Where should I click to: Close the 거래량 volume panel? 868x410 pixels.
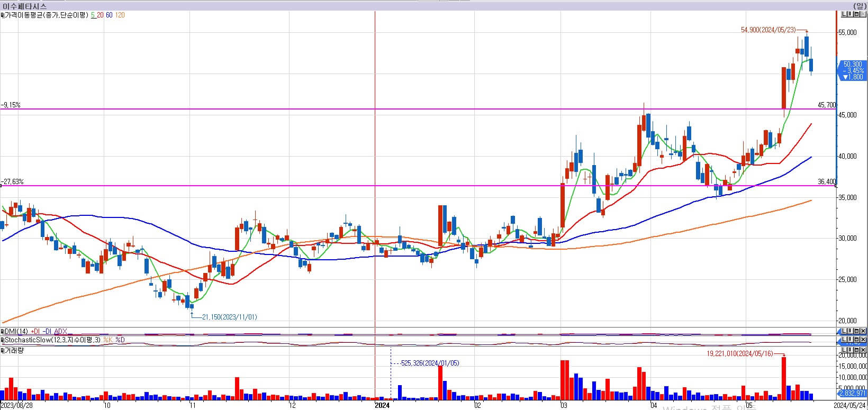[863, 350]
